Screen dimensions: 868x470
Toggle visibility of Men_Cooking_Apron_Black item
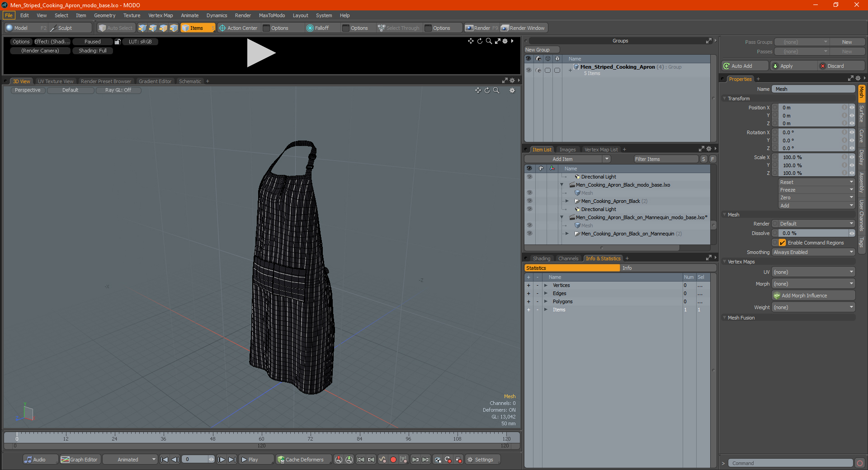(529, 201)
